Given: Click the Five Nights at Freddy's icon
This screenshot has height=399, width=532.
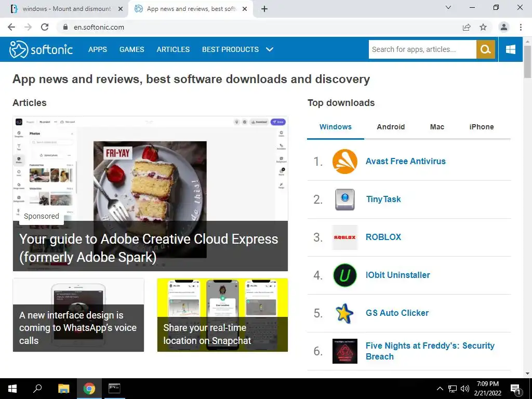Looking at the screenshot, I should tap(345, 351).
